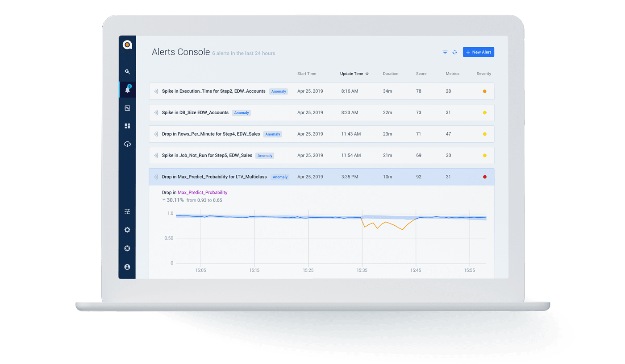
Task: Click yellow severity dot on DB_Size row
Action: point(485,112)
